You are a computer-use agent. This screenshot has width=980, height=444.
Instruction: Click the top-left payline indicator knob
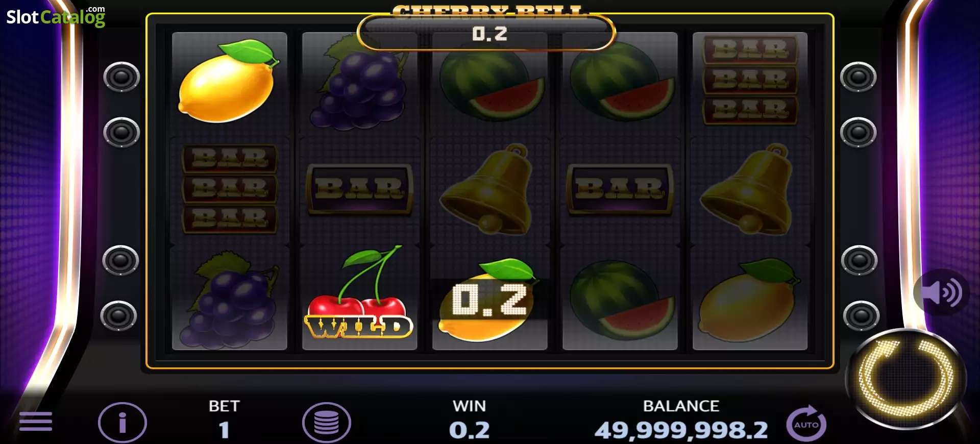121,77
